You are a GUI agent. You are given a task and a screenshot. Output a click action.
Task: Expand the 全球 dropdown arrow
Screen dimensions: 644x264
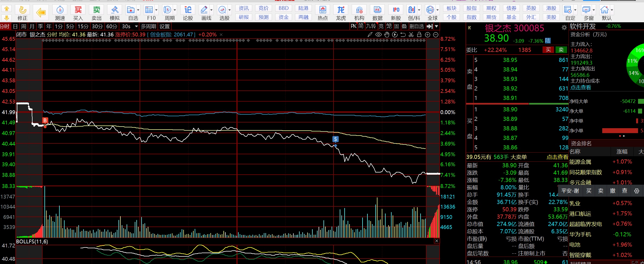(x=438, y=10)
